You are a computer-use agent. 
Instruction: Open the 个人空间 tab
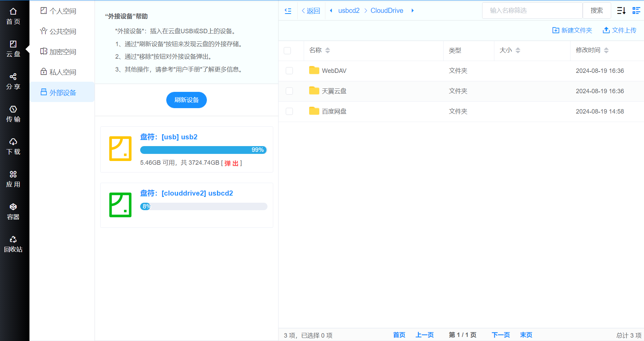coord(62,11)
